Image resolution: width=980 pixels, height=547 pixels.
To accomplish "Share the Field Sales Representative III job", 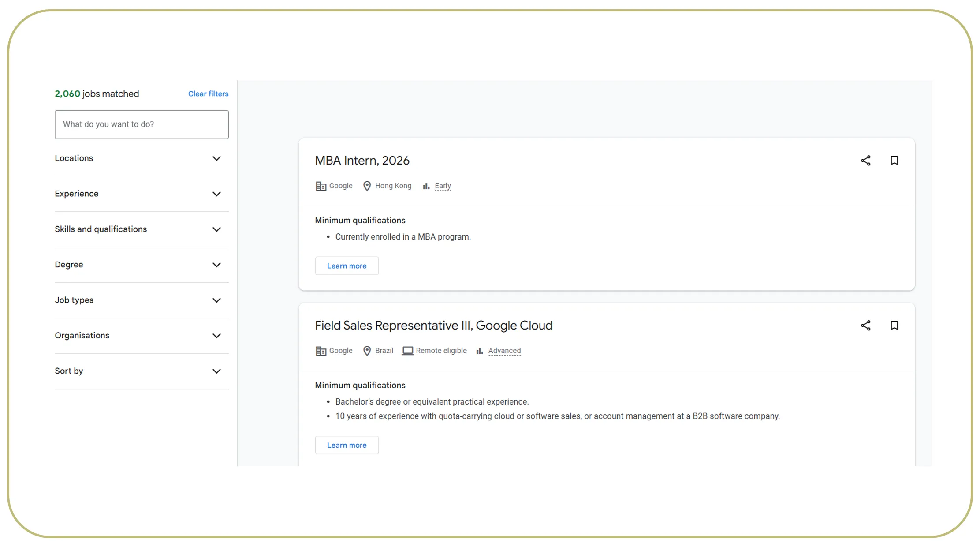I will coord(865,326).
